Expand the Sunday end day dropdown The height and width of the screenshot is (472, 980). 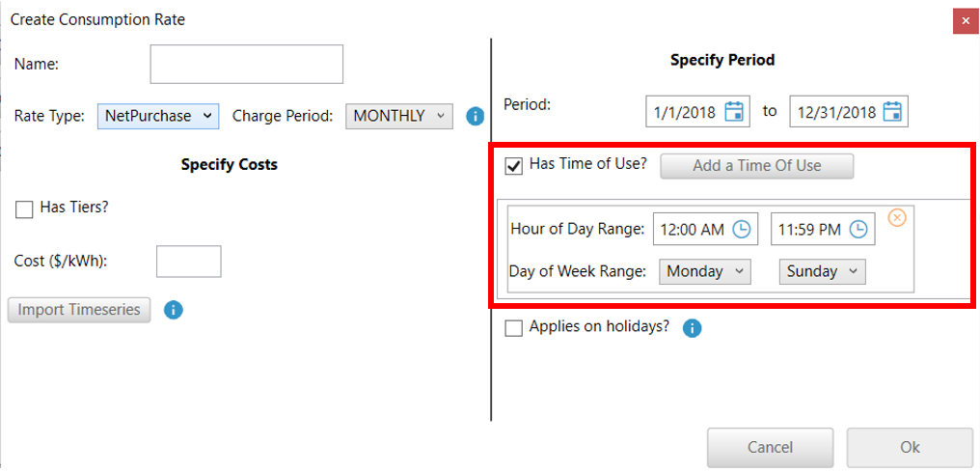click(822, 272)
